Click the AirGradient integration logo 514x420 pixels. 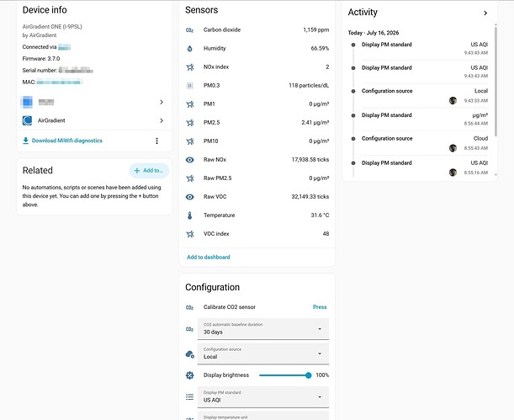[27, 120]
